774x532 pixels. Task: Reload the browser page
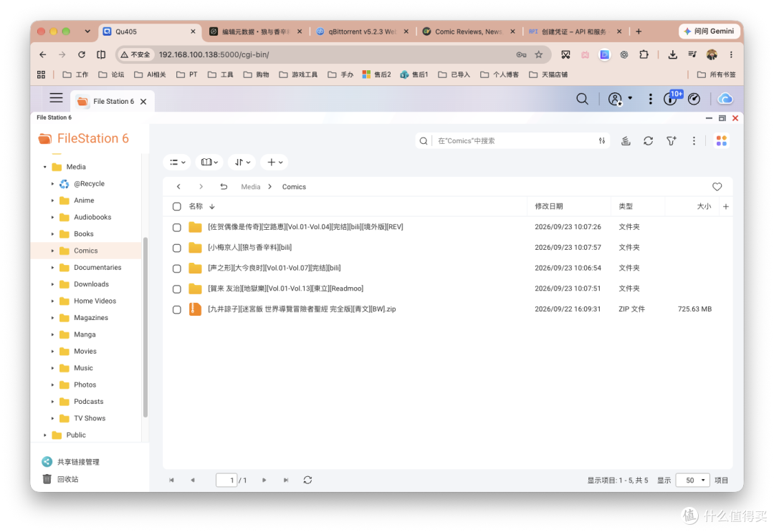(x=82, y=54)
